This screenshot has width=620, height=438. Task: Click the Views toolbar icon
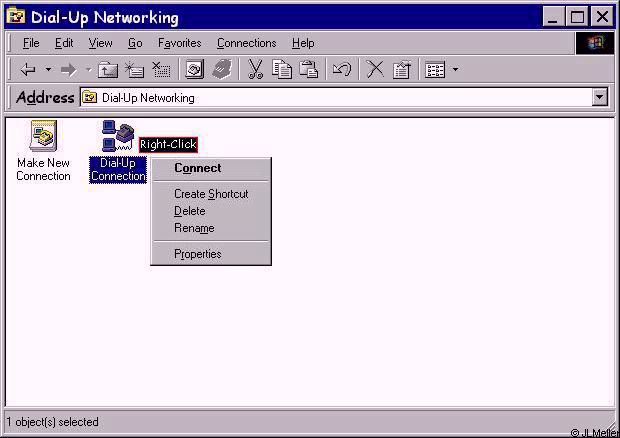(x=435, y=70)
